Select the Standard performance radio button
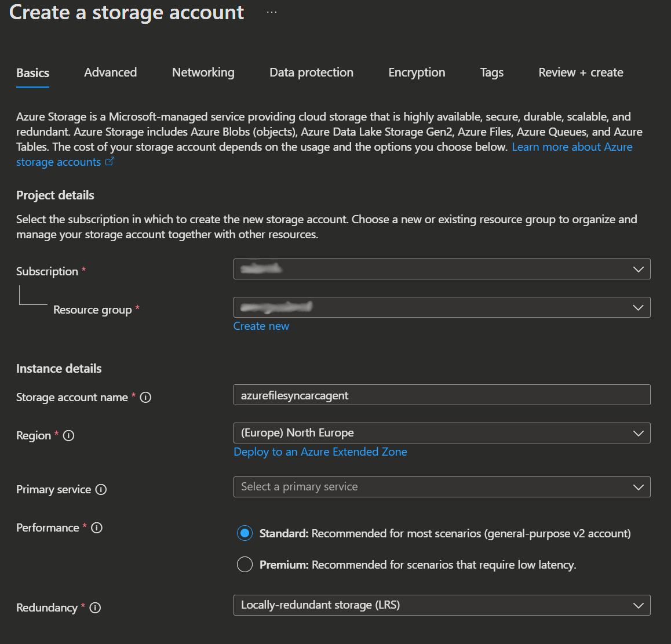Viewport: 671px width, 644px height. pyautogui.click(x=245, y=533)
